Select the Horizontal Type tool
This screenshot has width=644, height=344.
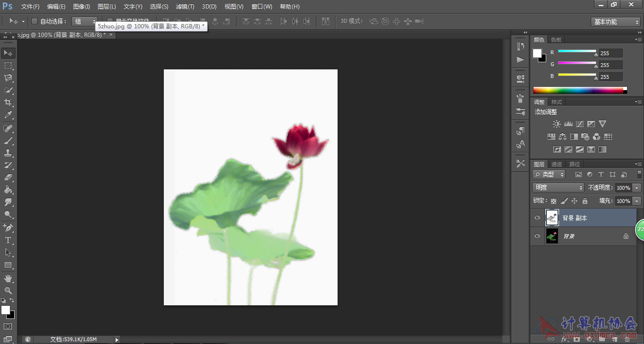pos(8,240)
